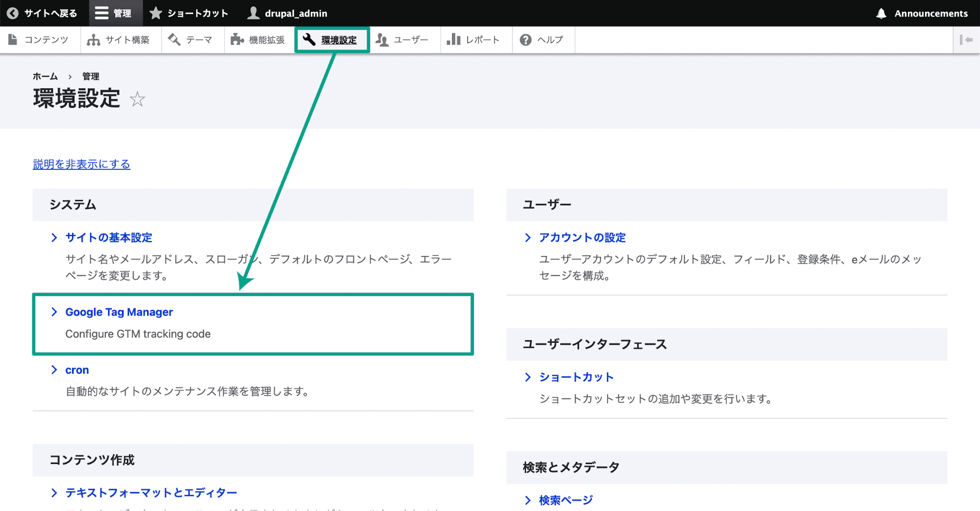
Task: Click the テーマ paintbrush icon
Action: point(174,40)
